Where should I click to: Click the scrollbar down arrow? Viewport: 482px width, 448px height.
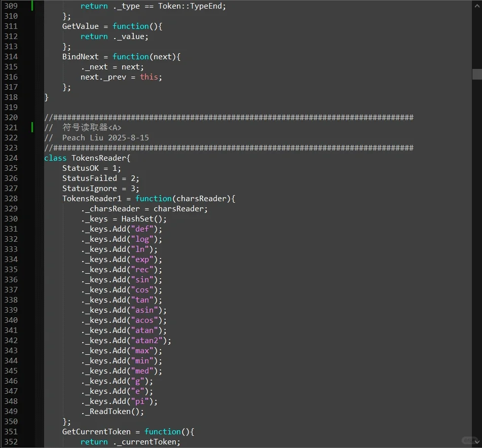point(477,441)
